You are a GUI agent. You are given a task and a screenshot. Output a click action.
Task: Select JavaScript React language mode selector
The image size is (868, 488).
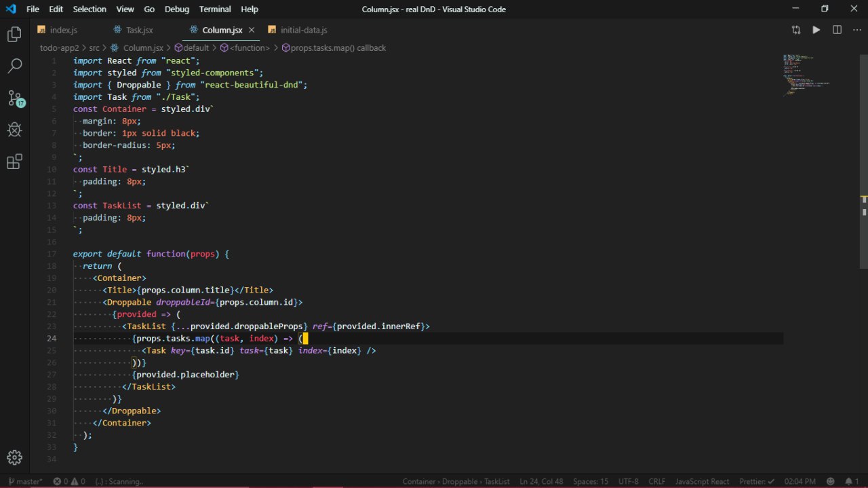pos(702,481)
